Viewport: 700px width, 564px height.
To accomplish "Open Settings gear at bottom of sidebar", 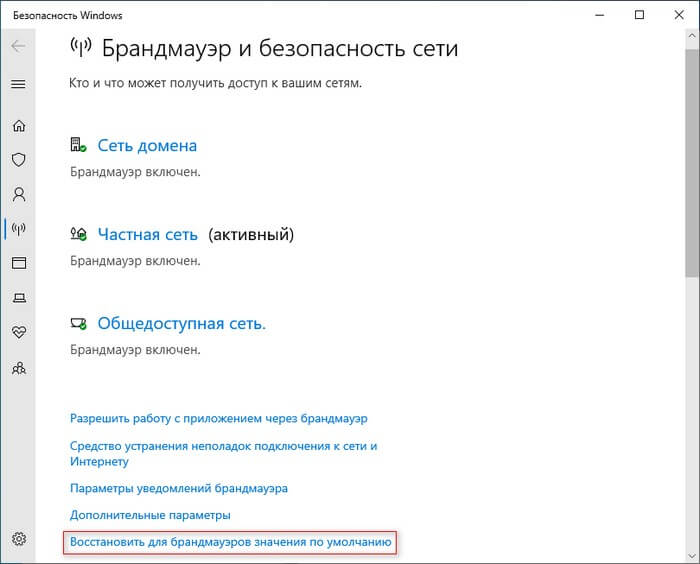I will (18, 539).
